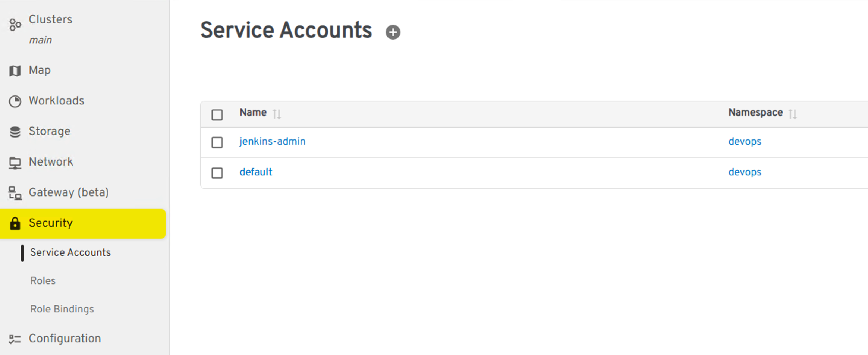The width and height of the screenshot is (868, 355).
Task: Add a new service account with plus icon
Action: [393, 32]
